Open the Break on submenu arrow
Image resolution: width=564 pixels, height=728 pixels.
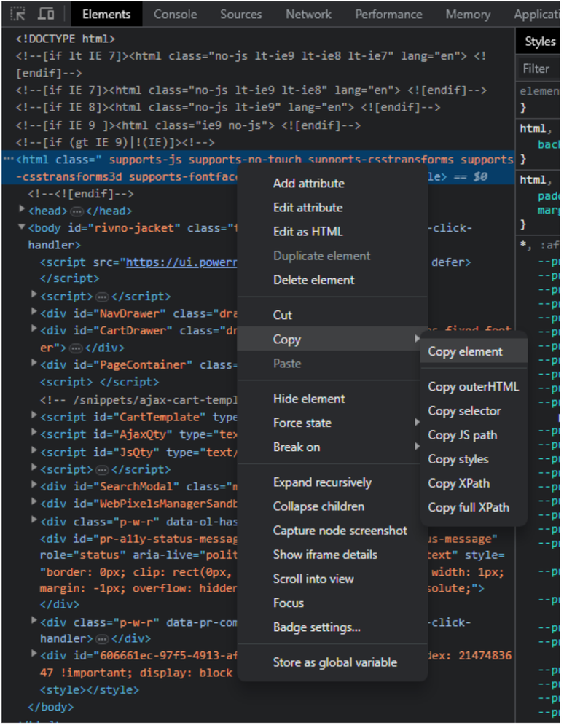(418, 447)
